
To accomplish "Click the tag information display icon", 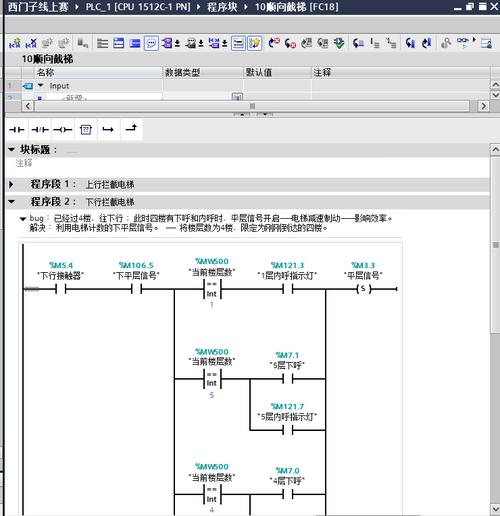I will (214, 43).
